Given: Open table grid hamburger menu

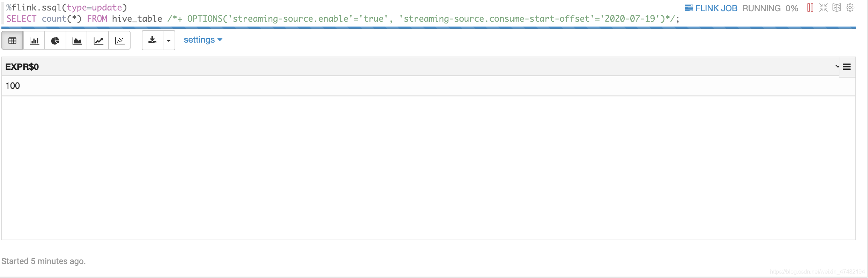Looking at the screenshot, I should 847,67.
